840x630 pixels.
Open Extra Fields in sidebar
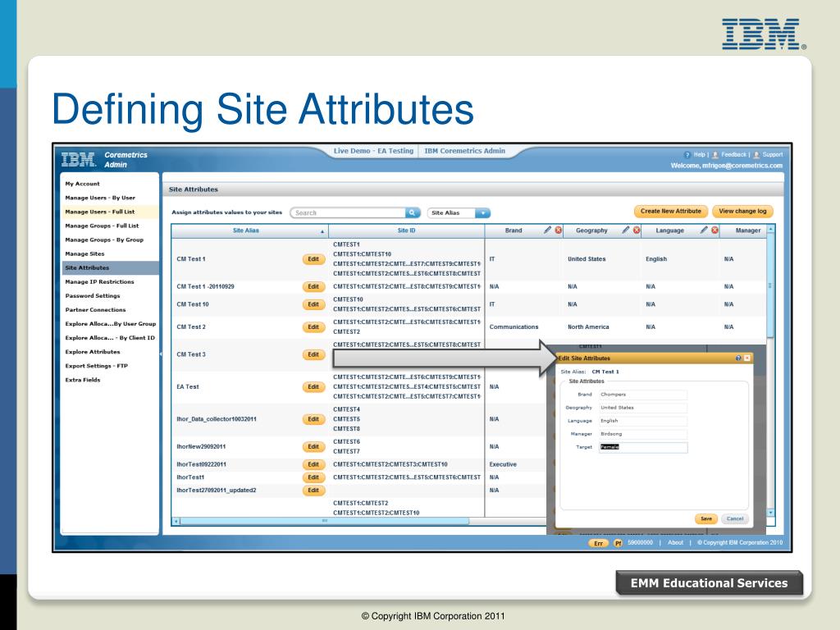click(x=83, y=379)
